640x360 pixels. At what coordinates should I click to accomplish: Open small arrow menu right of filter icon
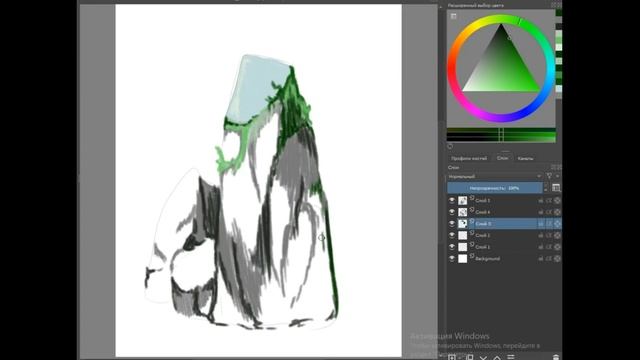[558, 176]
